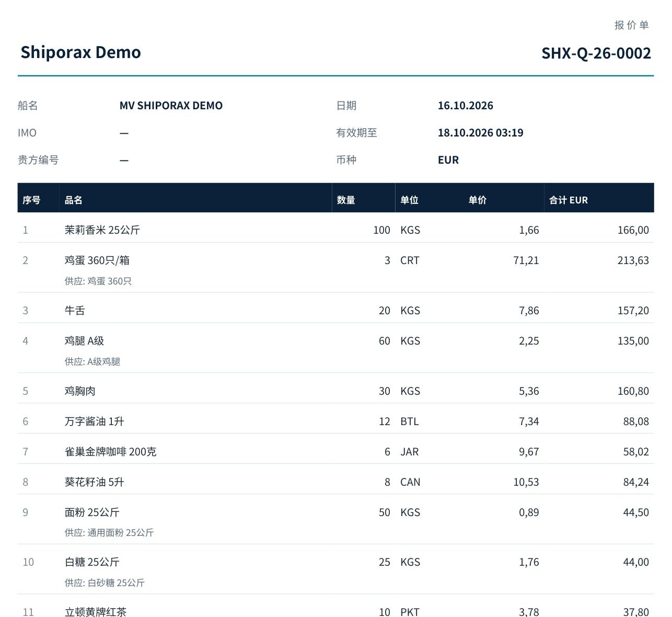Click the 单价 column header

coord(478,200)
